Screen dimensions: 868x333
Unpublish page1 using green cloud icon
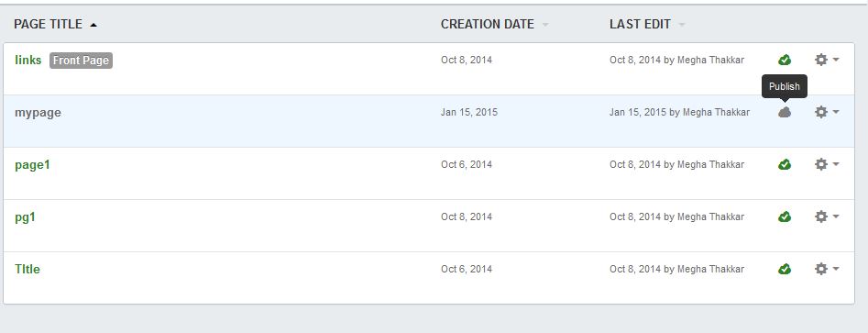click(785, 164)
